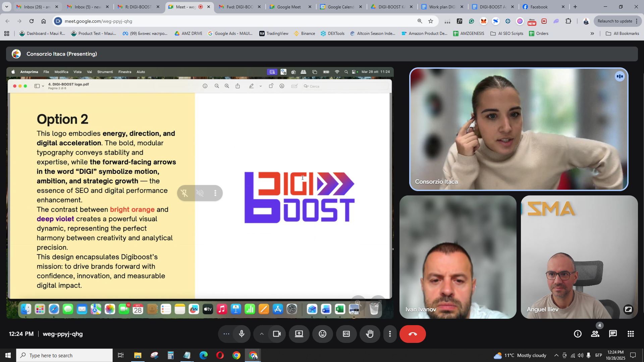This screenshot has height=362, width=644.
Task: Start presenting with the share screen icon
Action: pyautogui.click(x=299, y=334)
